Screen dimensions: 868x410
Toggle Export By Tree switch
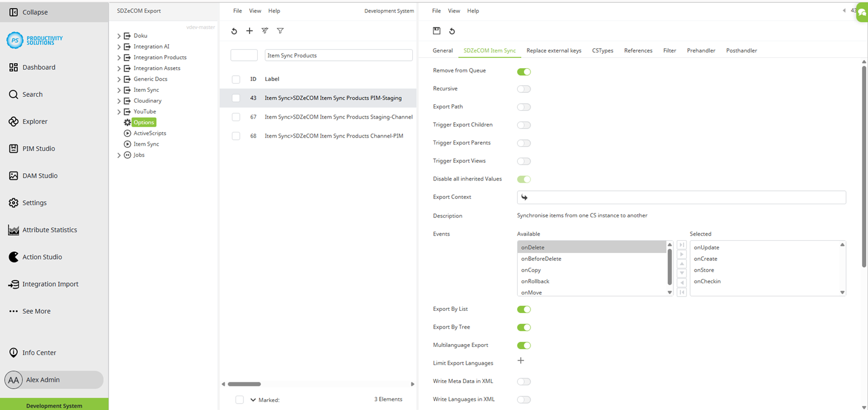(x=524, y=327)
